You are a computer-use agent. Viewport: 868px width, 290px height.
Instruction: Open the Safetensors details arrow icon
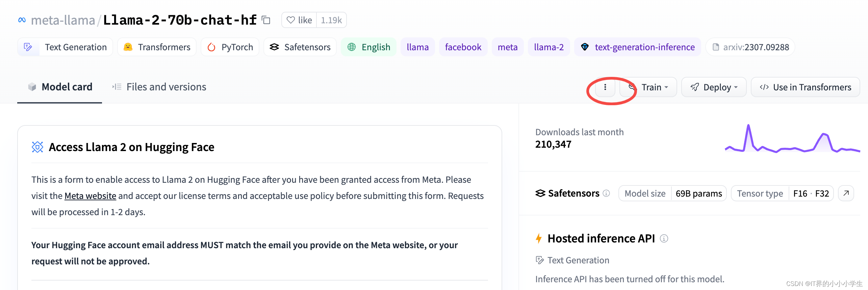point(846,193)
